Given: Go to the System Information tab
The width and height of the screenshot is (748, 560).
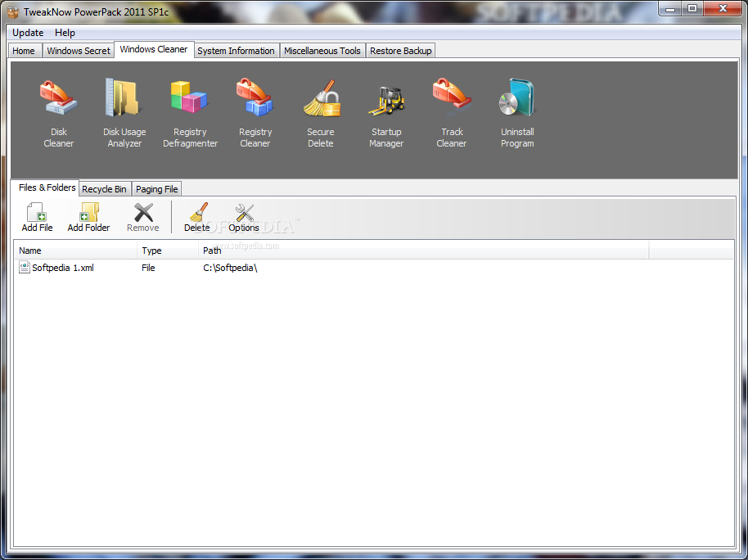Looking at the screenshot, I should (237, 51).
